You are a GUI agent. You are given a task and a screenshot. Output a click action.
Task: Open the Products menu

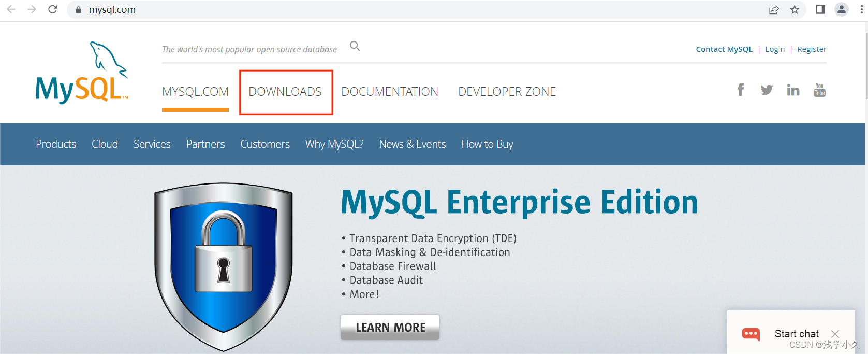(x=56, y=144)
